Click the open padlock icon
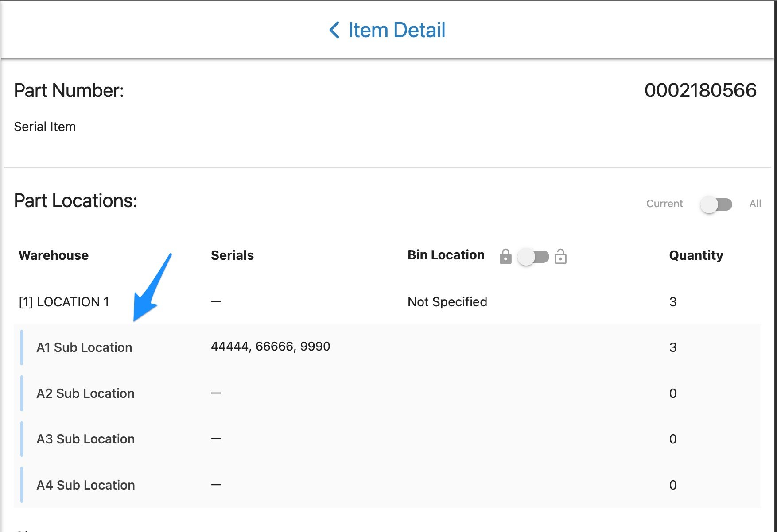Screen dimensions: 777x532 point(560,256)
